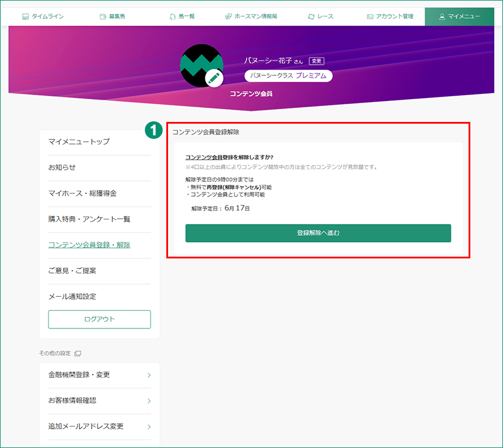Screen dimensions: 503x448
Task: Click the username バヌーシー花子 text
Action: click(x=268, y=61)
